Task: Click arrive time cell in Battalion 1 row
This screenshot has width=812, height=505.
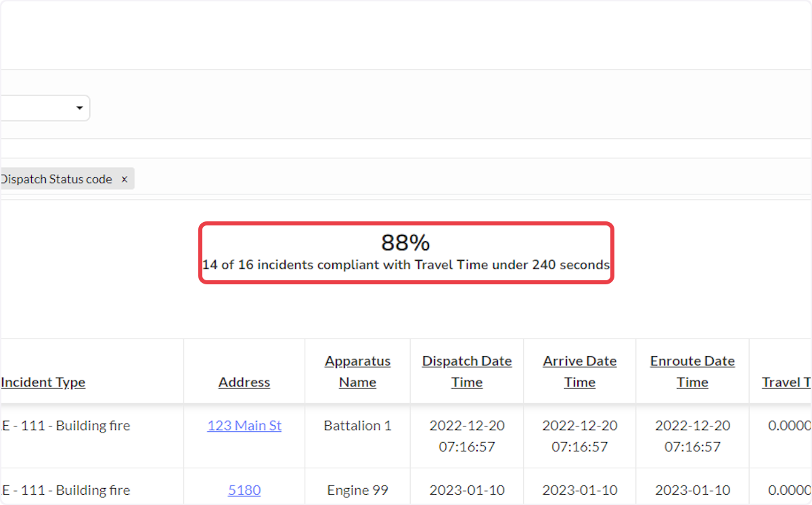Action: (x=580, y=436)
